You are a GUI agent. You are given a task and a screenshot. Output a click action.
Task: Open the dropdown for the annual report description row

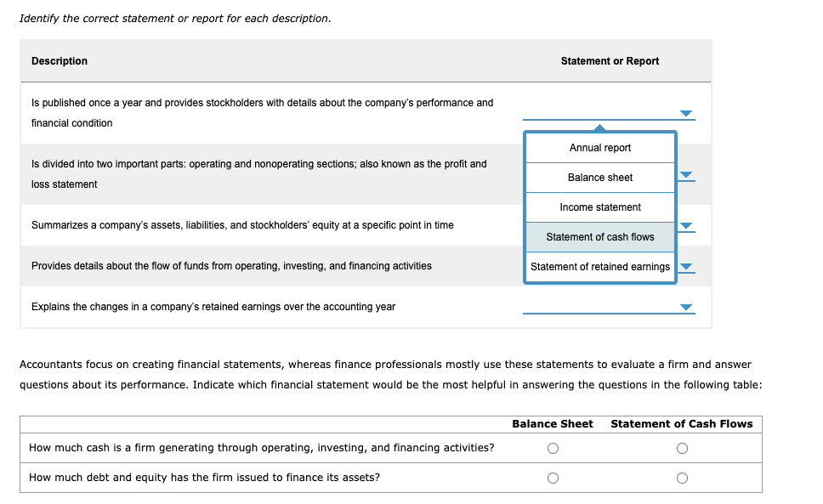click(684, 112)
